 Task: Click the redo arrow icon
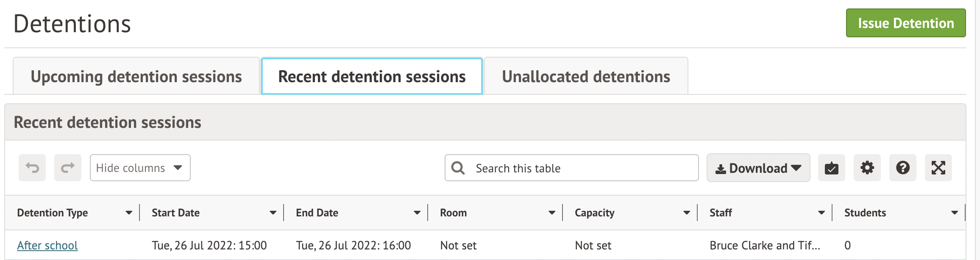pos(68,168)
